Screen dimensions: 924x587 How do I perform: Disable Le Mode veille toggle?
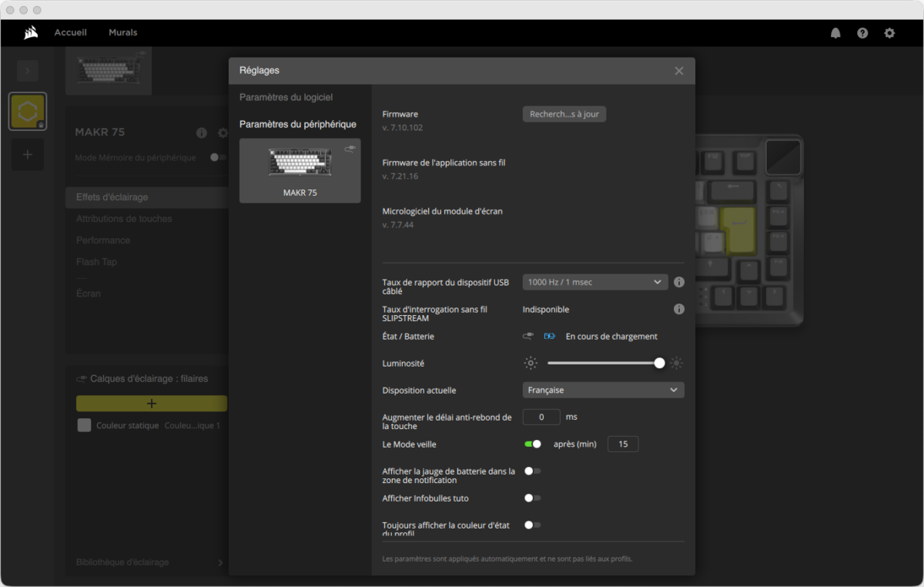tap(534, 444)
